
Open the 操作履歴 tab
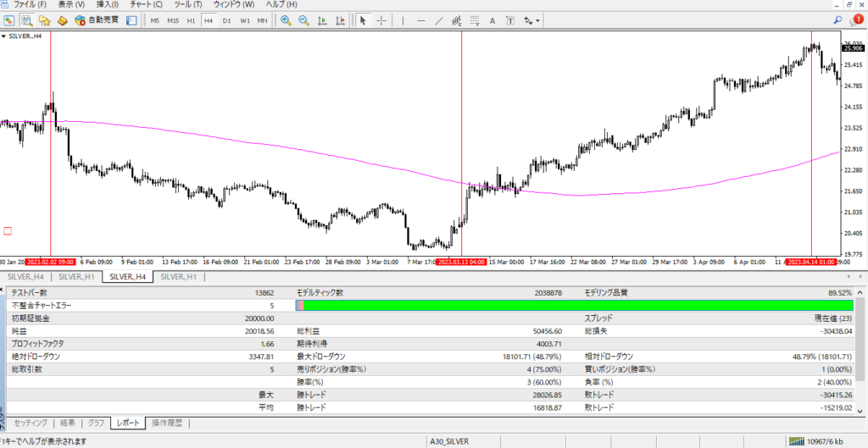click(x=167, y=423)
